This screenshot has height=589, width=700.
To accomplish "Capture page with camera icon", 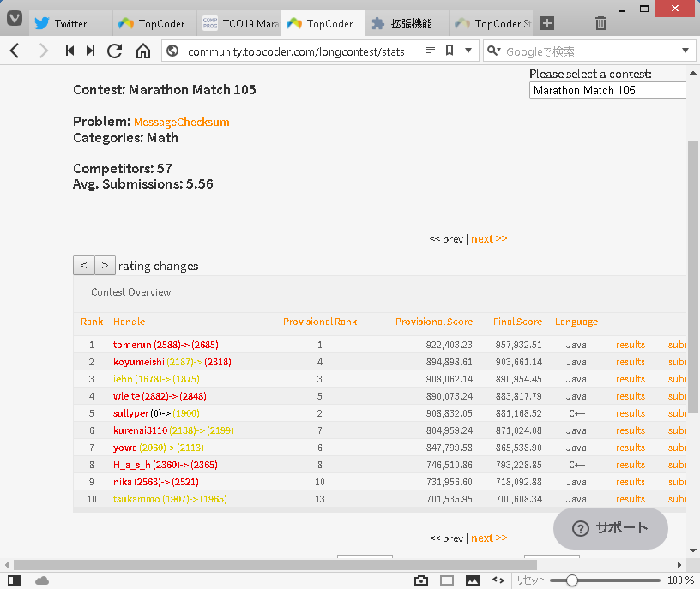I will pyautogui.click(x=421, y=580).
